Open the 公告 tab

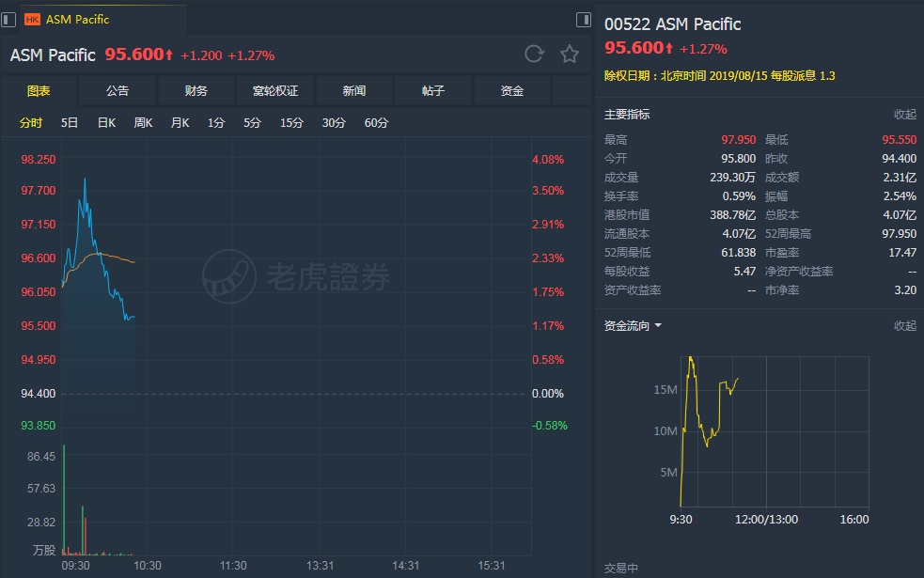point(117,91)
